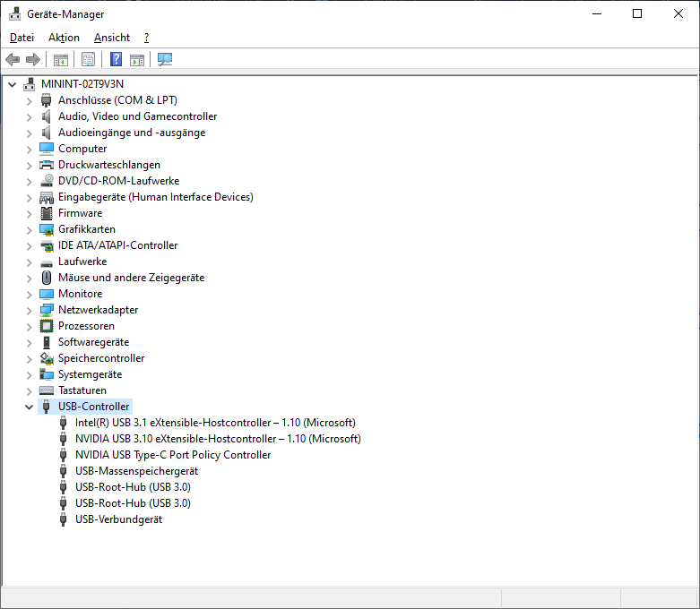Expand the Grafikkarten category
Viewport: 700px width, 609px height.
tap(29, 230)
